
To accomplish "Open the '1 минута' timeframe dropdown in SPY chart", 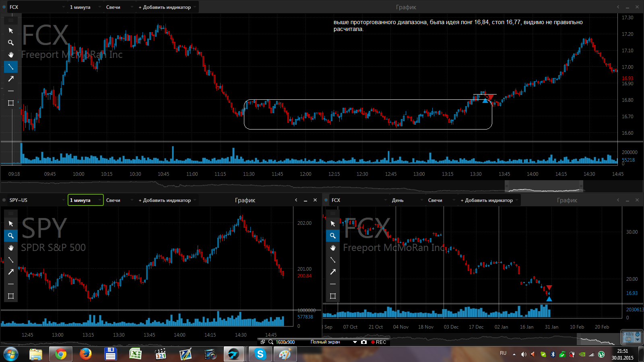I will click(85, 200).
